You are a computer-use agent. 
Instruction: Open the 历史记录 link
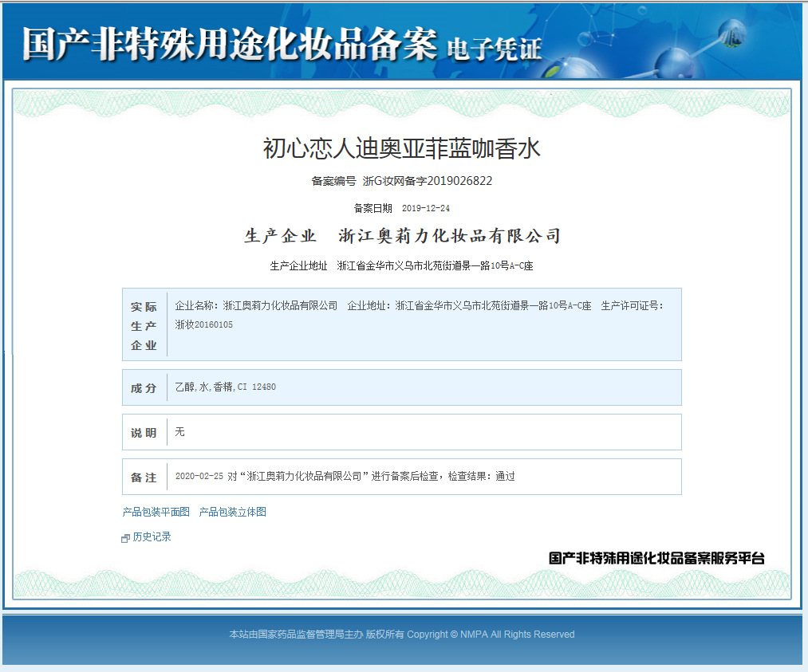click(152, 536)
